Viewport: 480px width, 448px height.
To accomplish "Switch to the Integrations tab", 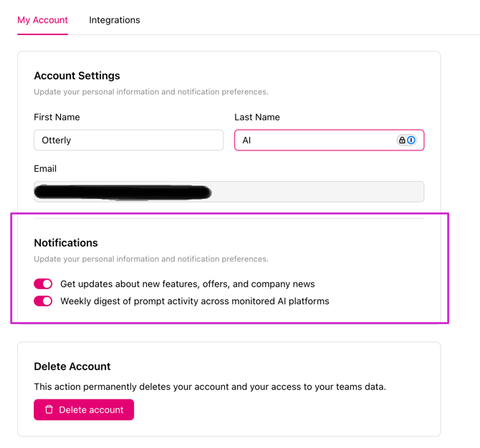I will coord(115,20).
